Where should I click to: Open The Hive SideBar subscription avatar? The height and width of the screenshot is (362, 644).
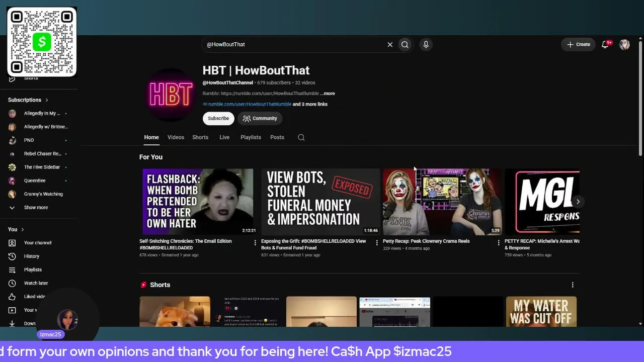13,167
